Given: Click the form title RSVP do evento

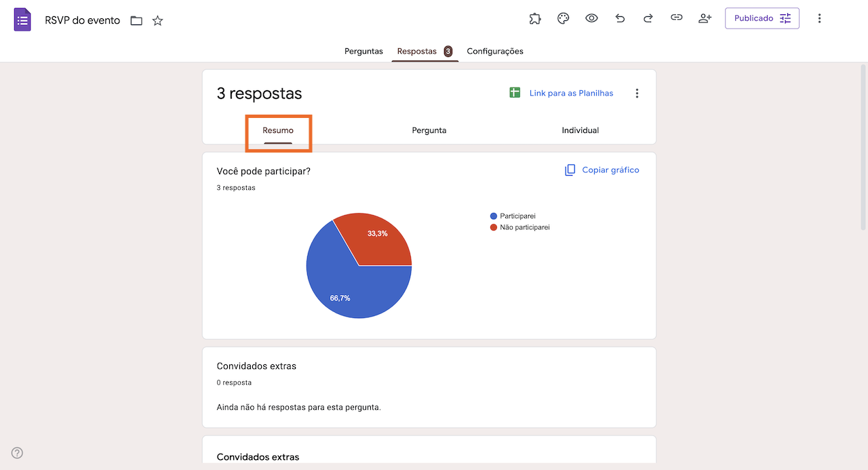Looking at the screenshot, I should tap(83, 20).
